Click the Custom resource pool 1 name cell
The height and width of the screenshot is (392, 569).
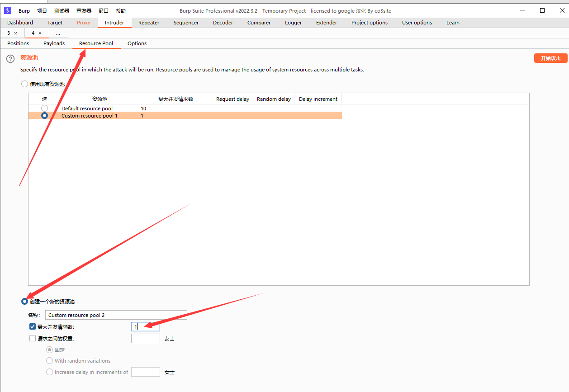click(x=100, y=115)
